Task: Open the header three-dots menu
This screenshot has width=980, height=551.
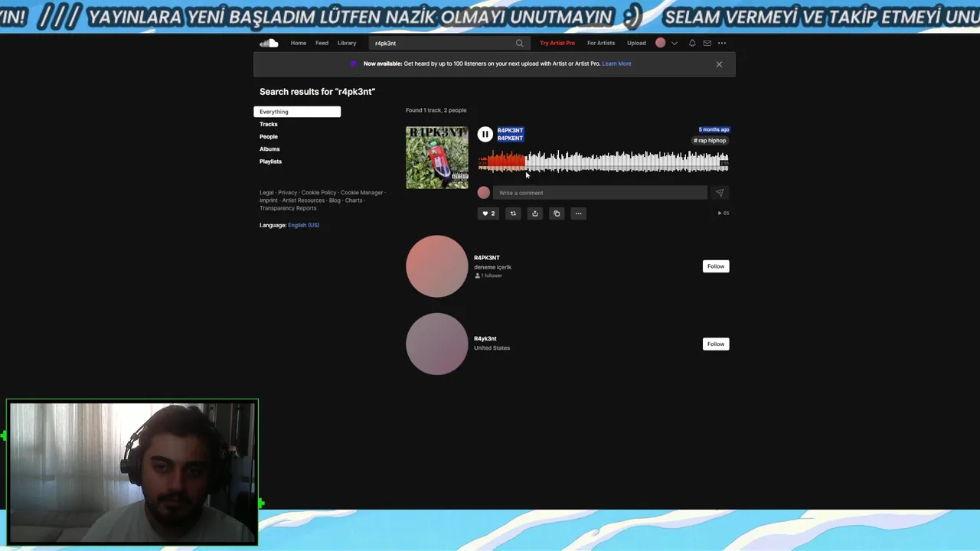Action: [722, 43]
